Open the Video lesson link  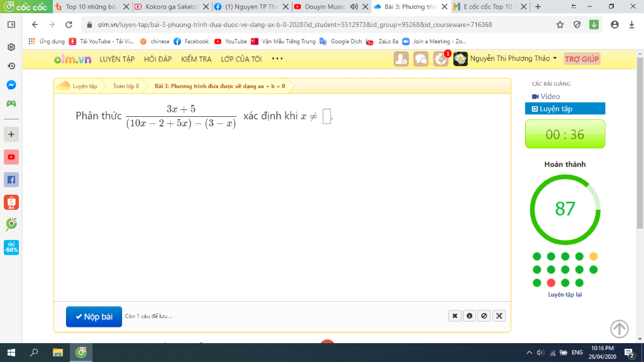546,96
